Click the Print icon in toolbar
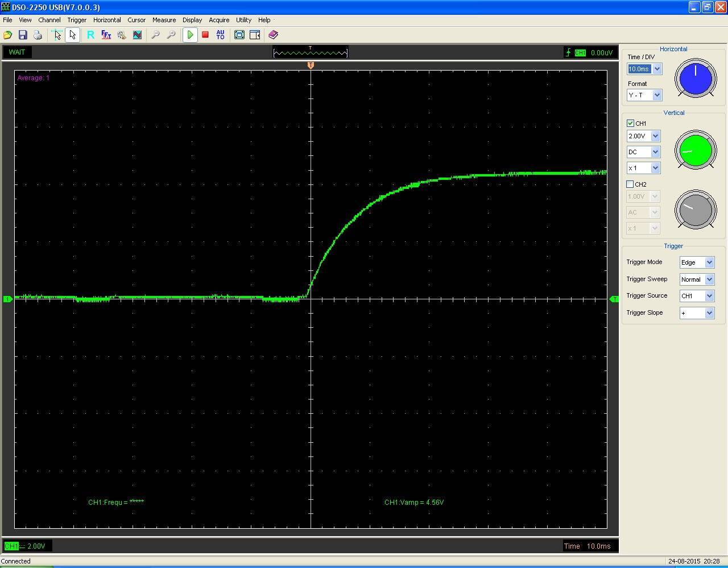This screenshot has height=568, width=728. (38, 35)
